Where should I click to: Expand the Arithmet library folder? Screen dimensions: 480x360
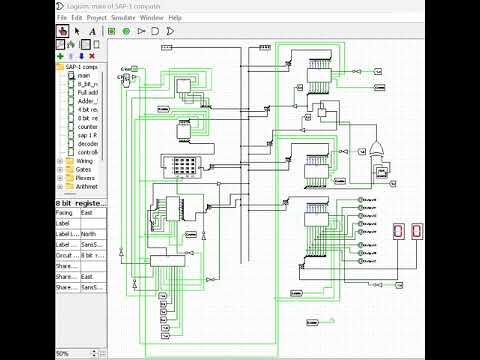pos(60,187)
